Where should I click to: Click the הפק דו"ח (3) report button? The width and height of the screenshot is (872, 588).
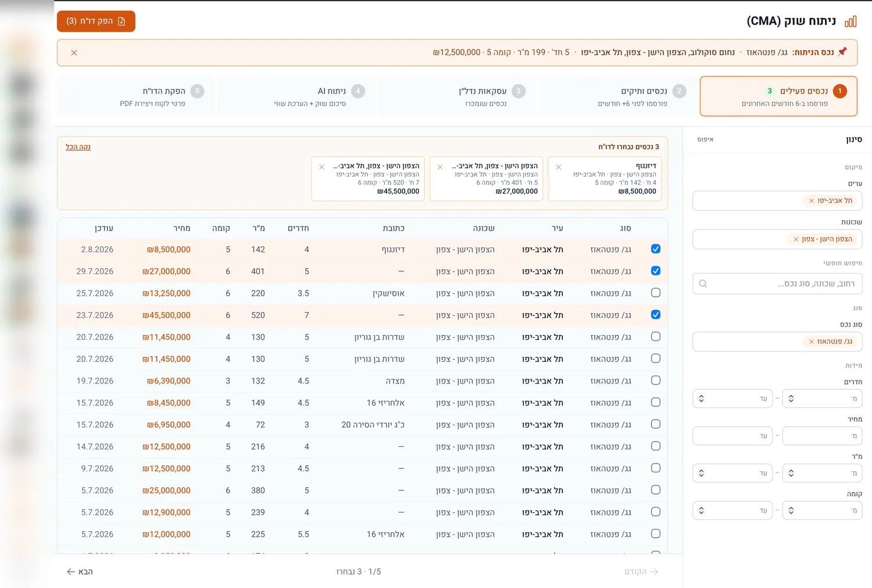(x=96, y=21)
